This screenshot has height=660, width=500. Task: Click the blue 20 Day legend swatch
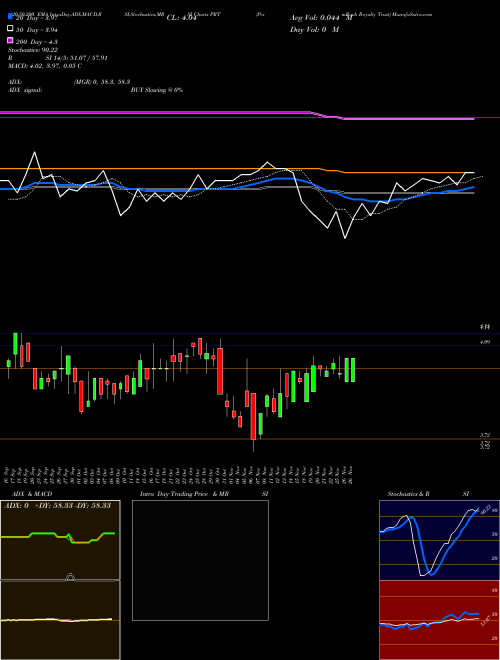[10, 17]
